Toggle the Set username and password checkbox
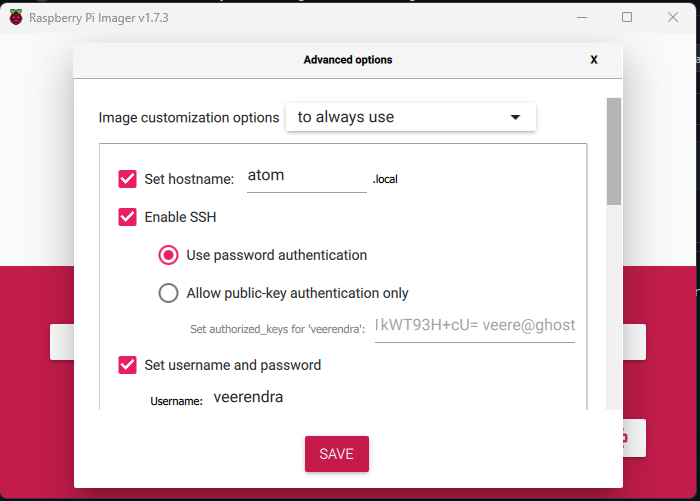700x501 pixels. coord(127,365)
